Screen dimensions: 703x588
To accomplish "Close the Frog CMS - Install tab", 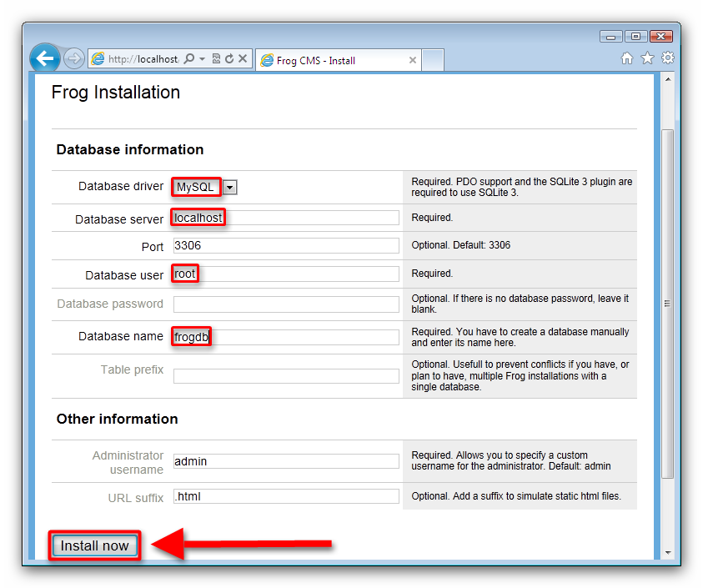I will coord(412,60).
